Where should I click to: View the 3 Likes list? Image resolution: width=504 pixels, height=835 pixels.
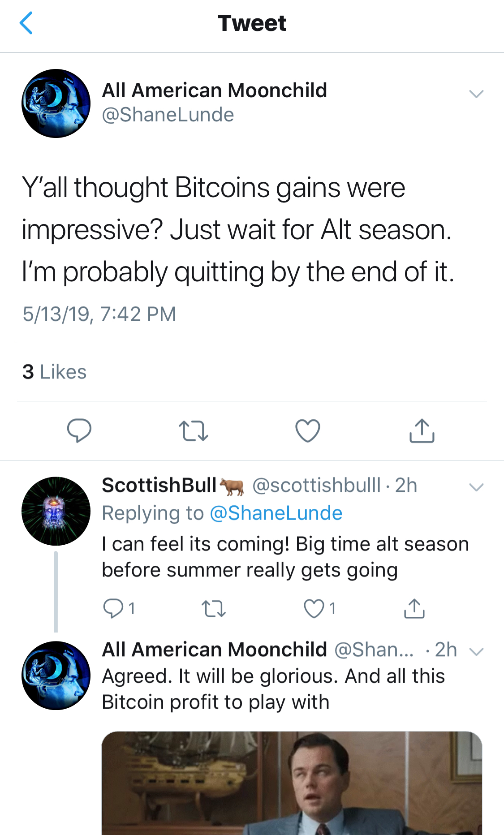(x=54, y=372)
